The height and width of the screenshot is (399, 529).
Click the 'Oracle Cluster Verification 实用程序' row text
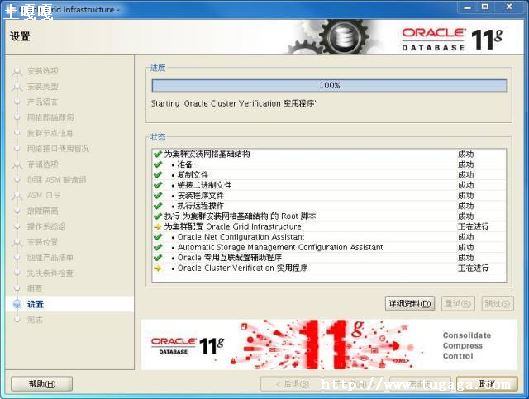pyautogui.click(x=243, y=268)
